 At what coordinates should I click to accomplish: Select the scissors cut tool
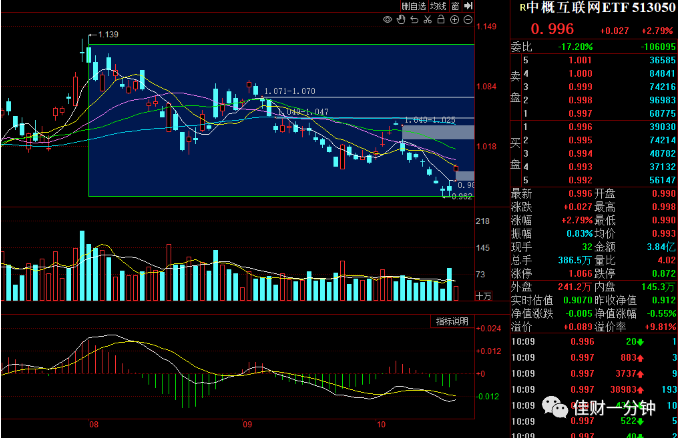pos(428,19)
